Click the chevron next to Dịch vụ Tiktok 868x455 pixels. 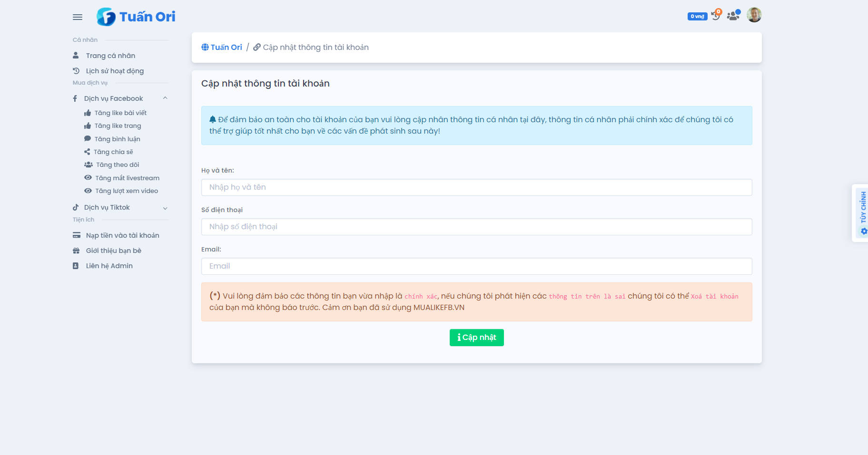point(165,208)
